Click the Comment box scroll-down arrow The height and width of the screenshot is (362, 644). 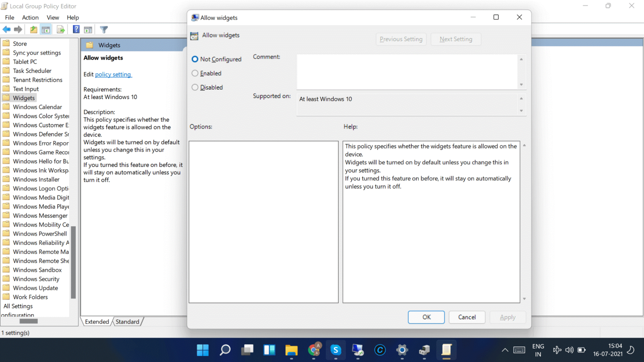coord(522,85)
